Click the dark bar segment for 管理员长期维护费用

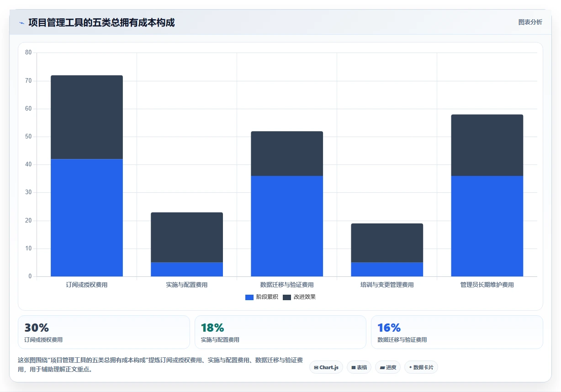click(x=487, y=145)
